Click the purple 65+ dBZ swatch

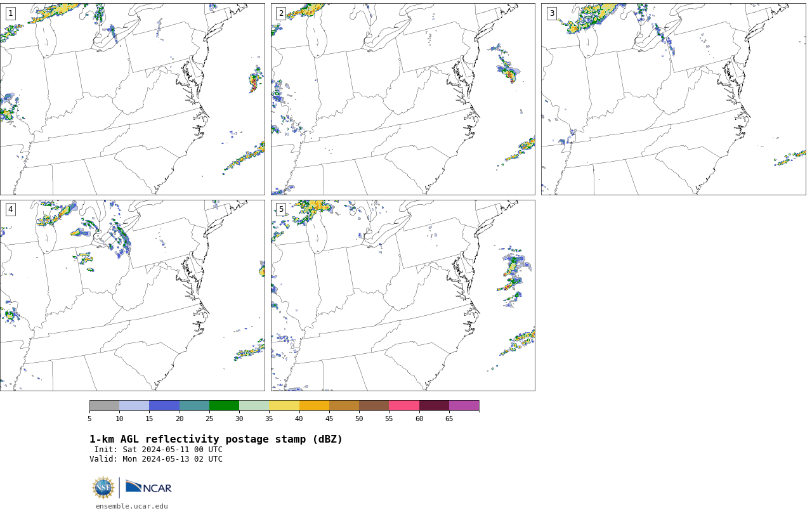point(464,406)
